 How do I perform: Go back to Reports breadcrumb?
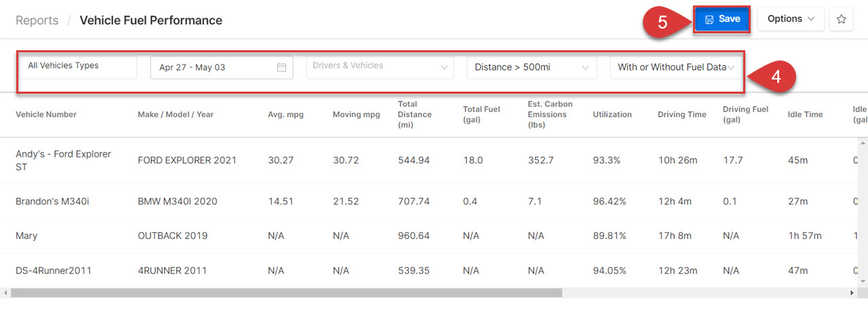[x=37, y=20]
